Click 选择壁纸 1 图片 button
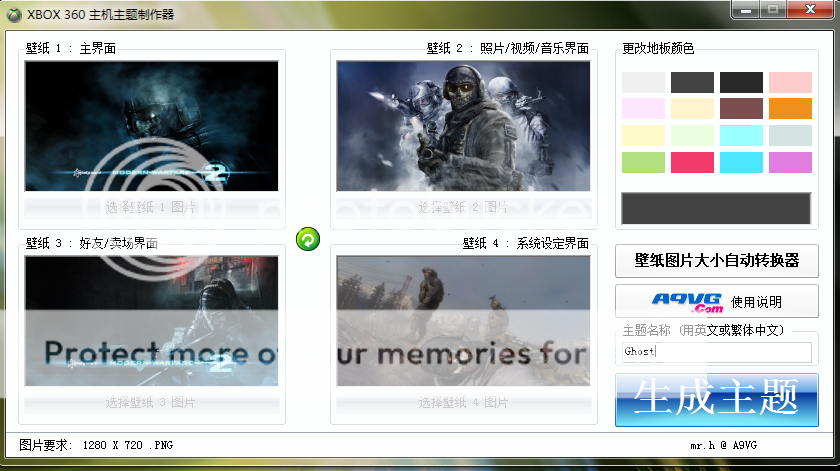The height and width of the screenshot is (471, 840). (151, 207)
